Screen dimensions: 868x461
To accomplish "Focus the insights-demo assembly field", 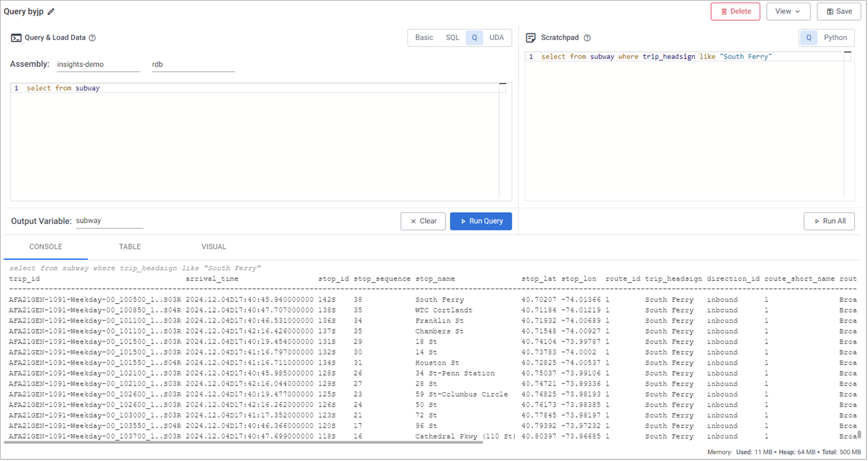I will [x=97, y=64].
